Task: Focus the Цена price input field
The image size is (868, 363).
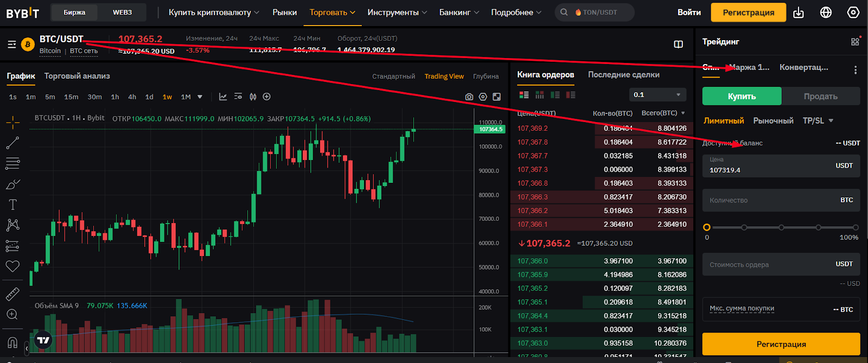Action: pos(781,165)
